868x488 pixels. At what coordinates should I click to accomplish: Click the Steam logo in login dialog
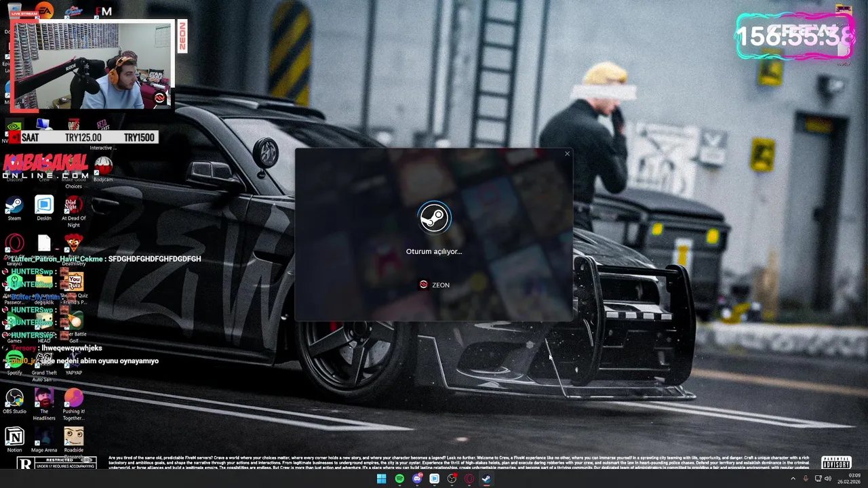tap(434, 218)
